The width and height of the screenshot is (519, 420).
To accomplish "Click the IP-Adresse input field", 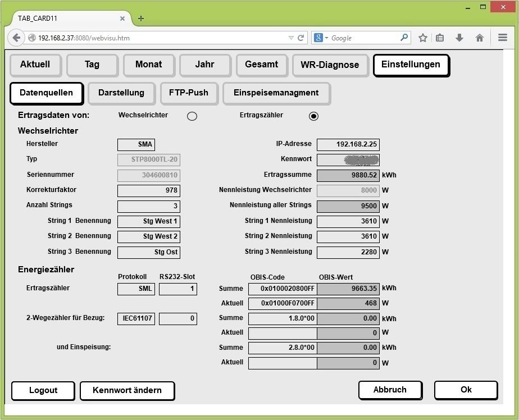I will pos(348,145).
